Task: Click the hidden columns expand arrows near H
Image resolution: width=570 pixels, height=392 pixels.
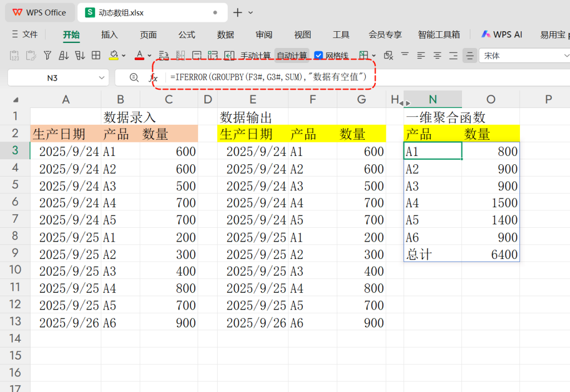Action: pyautogui.click(x=405, y=103)
